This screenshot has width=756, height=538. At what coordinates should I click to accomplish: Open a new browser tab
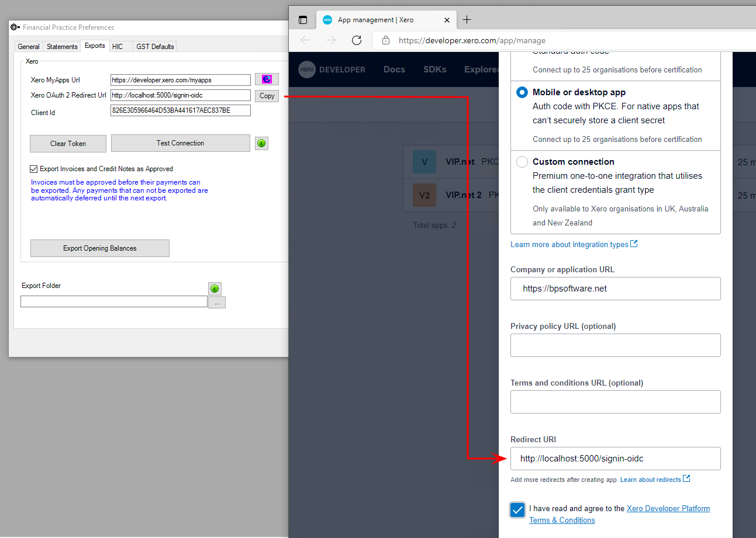[467, 20]
